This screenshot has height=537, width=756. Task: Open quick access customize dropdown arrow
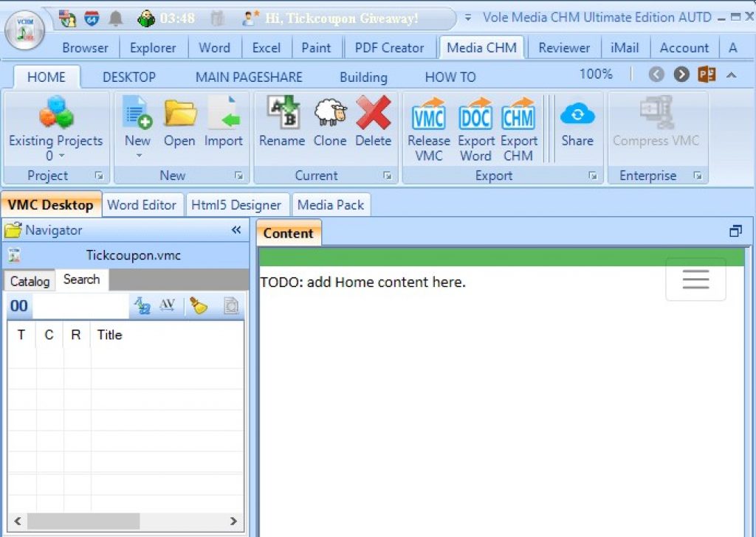click(467, 18)
